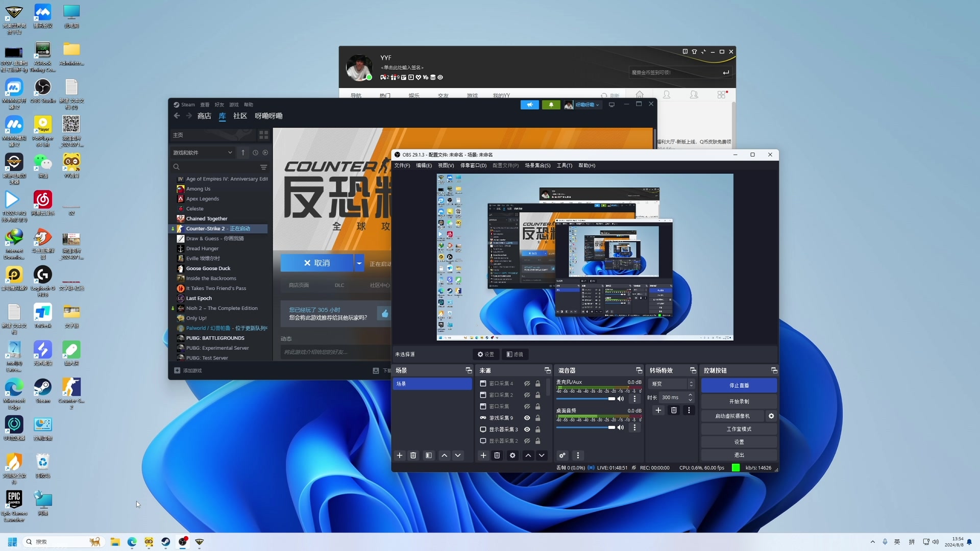The image size is (980, 551).
Task: Start recording with 开始录制
Action: 739,402
